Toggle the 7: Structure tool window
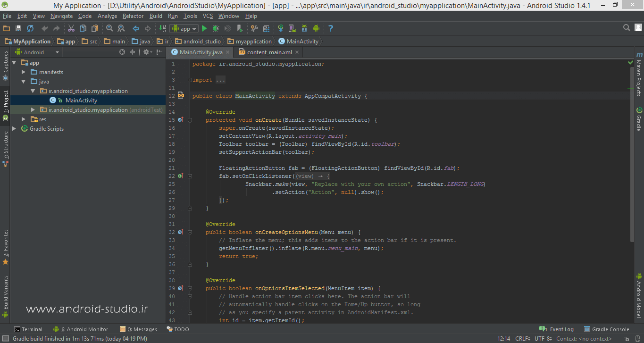644x343 pixels. pos(5,149)
